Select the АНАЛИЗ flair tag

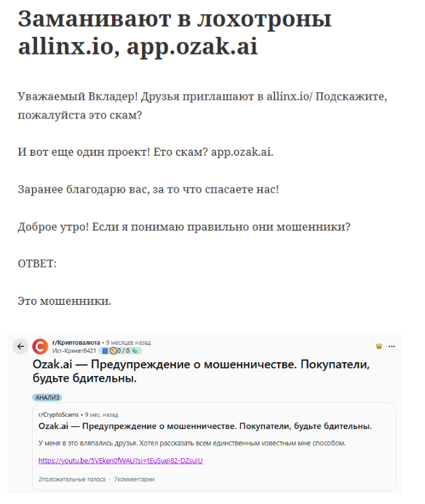[47, 398]
